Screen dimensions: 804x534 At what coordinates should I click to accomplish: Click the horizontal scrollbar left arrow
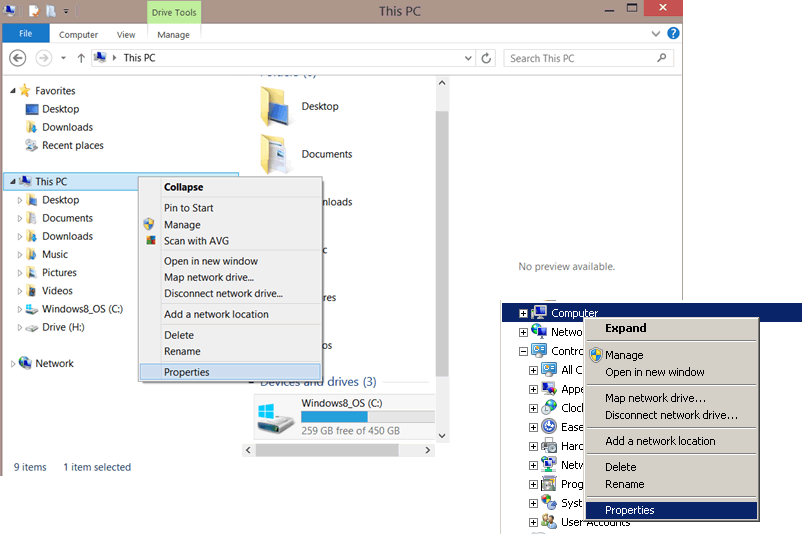(x=248, y=450)
